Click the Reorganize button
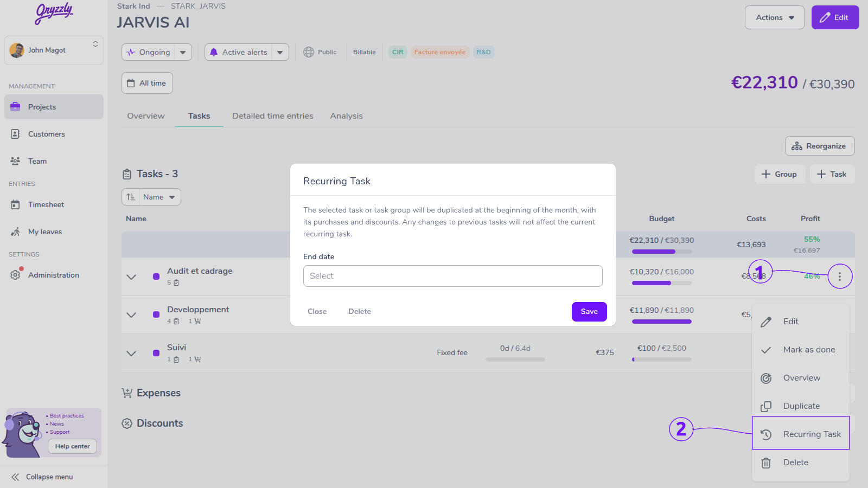Viewport: 868px width, 488px height. coord(820,146)
